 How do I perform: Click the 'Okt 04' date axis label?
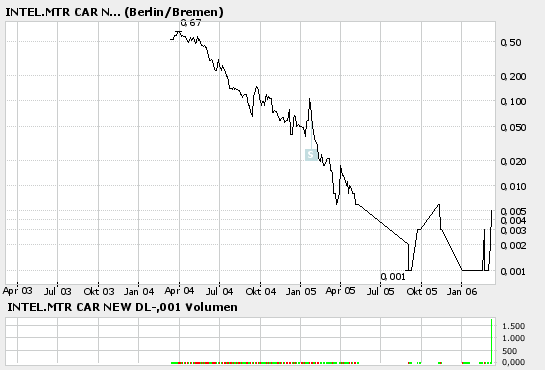tap(261, 291)
